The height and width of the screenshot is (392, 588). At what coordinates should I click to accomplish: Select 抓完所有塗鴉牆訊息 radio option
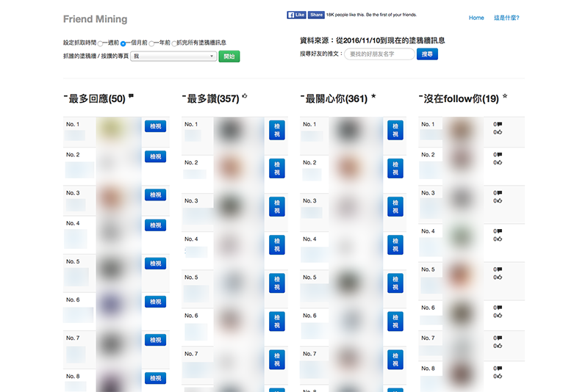[x=174, y=43]
